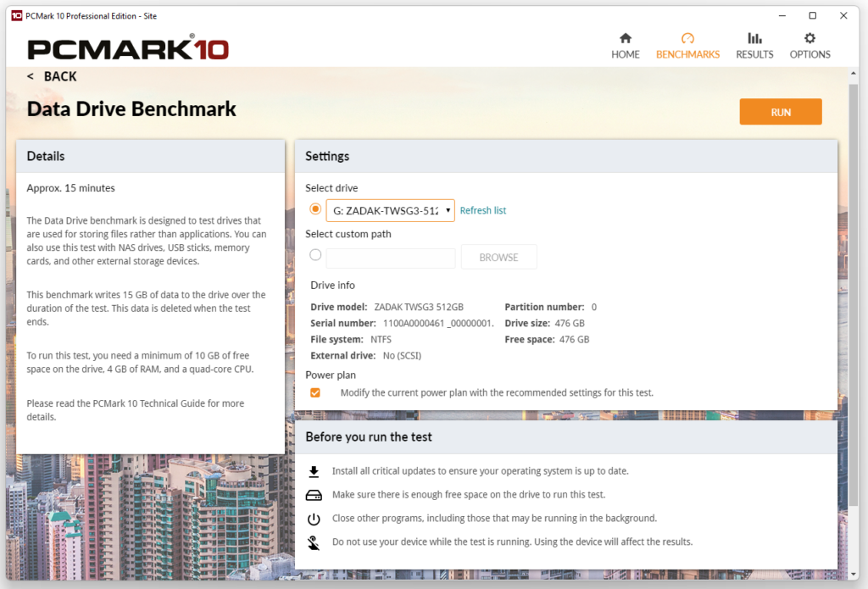The height and width of the screenshot is (589, 868).
Task: Click the power close programs icon
Action: [x=314, y=519]
